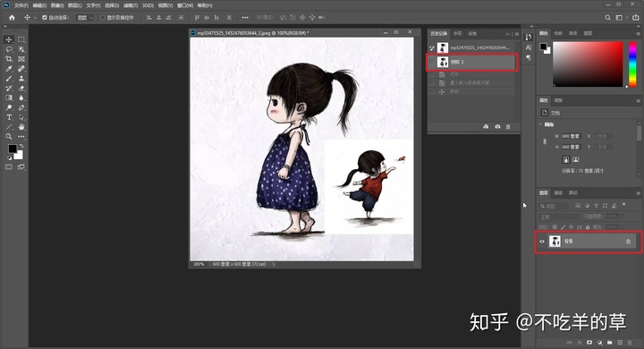
Task: Click the foreground color swatch in the toolbox
Action: (13, 149)
